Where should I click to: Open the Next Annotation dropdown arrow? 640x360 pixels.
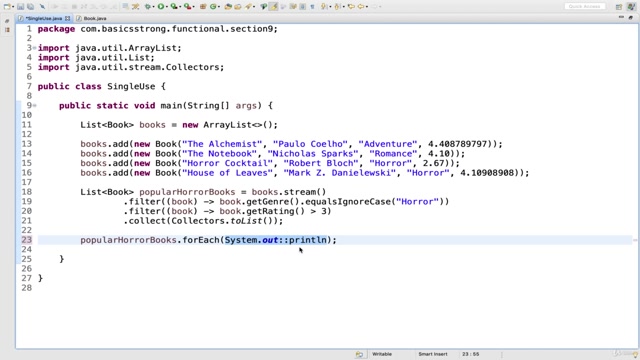[330, 7]
